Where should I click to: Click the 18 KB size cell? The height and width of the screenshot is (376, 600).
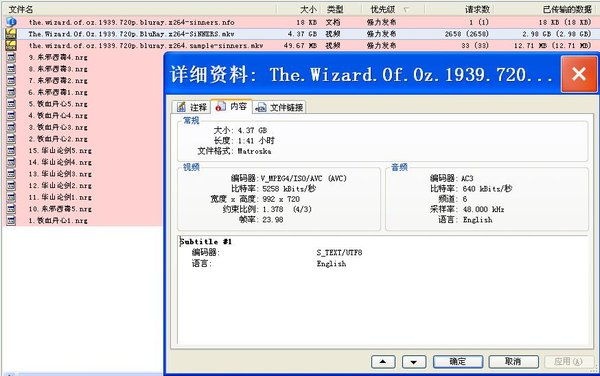pos(307,22)
